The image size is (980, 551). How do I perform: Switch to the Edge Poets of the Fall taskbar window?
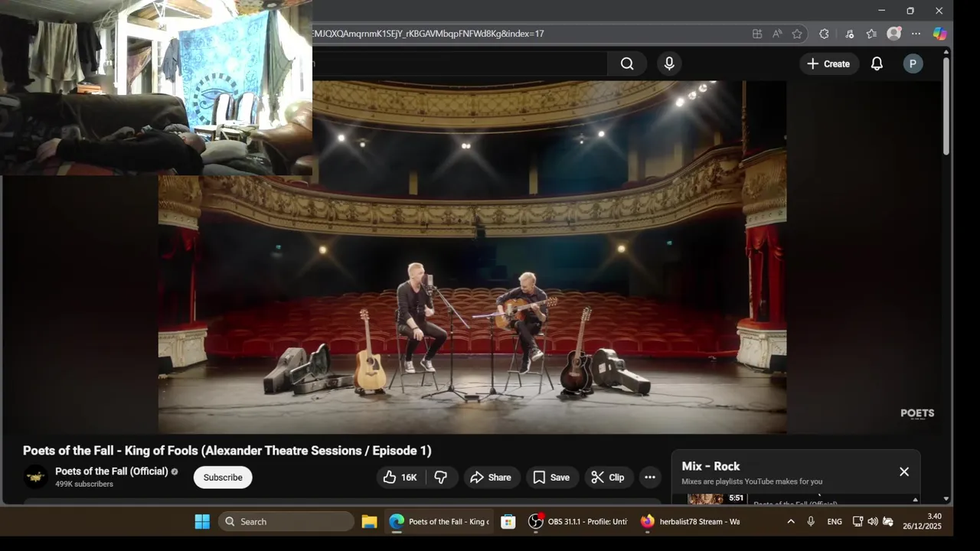pos(439,522)
